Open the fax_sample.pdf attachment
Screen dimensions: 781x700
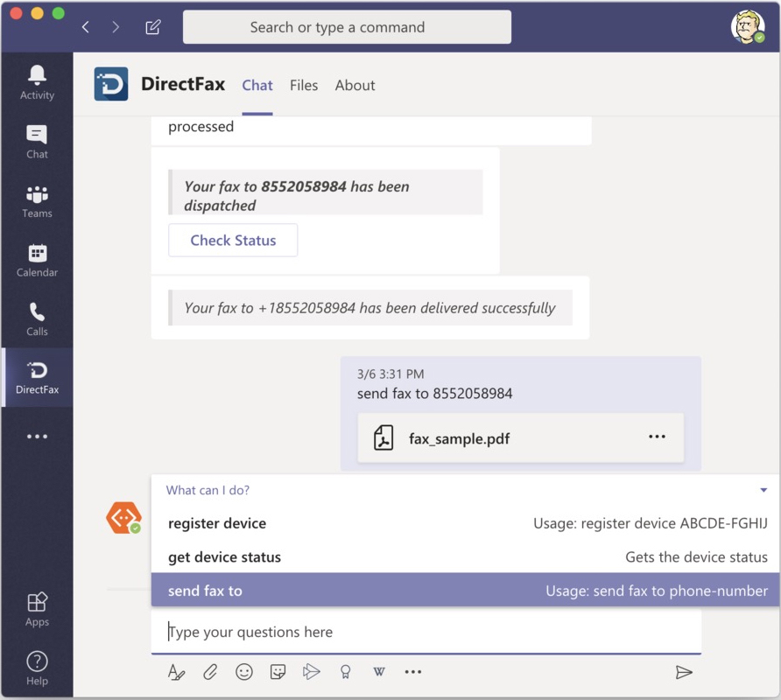(x=520, y=437)
